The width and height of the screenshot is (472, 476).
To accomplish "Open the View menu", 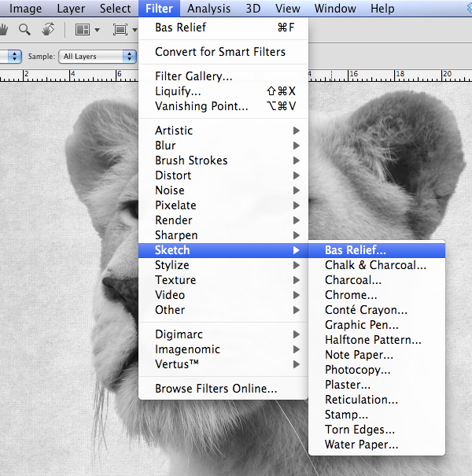I will click(x=287, y=9).
